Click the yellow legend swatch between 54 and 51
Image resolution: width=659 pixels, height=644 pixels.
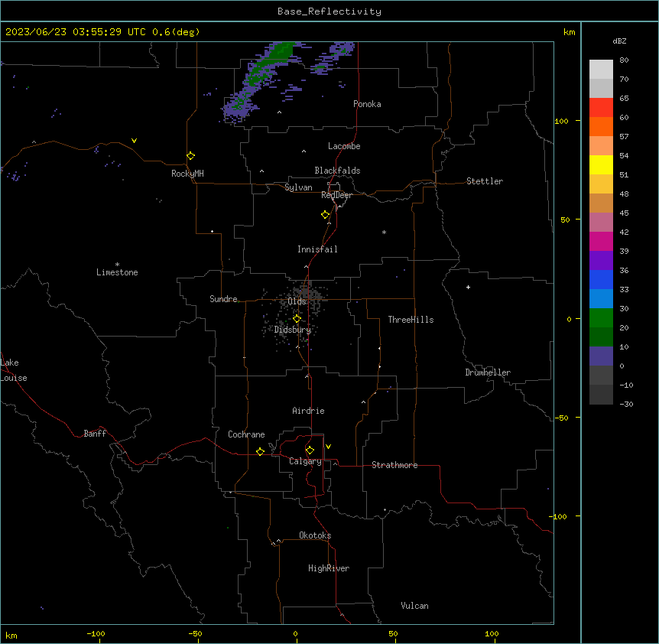tap(601, 164)
